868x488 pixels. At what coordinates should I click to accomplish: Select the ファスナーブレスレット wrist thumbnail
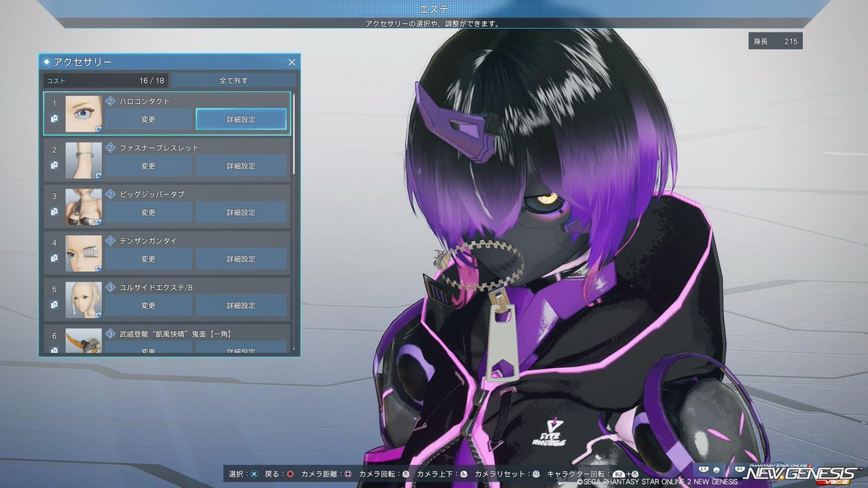[84, 160]
